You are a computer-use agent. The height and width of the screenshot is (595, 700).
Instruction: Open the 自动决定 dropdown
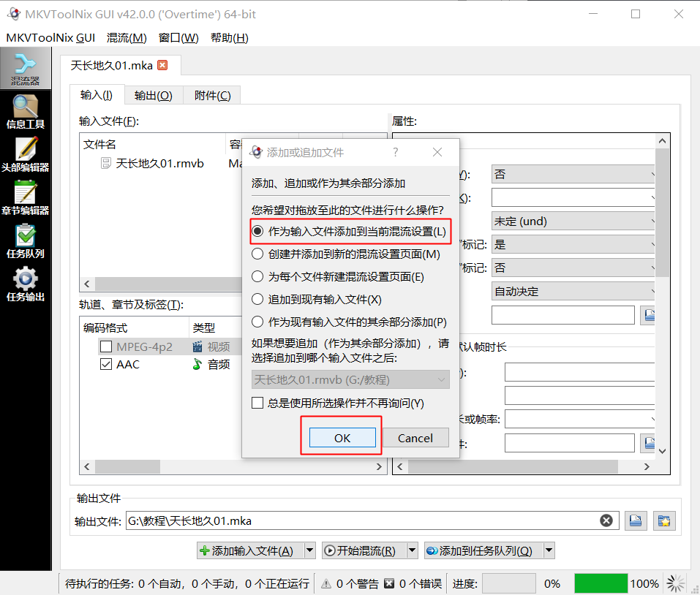(x=573, y=291)
